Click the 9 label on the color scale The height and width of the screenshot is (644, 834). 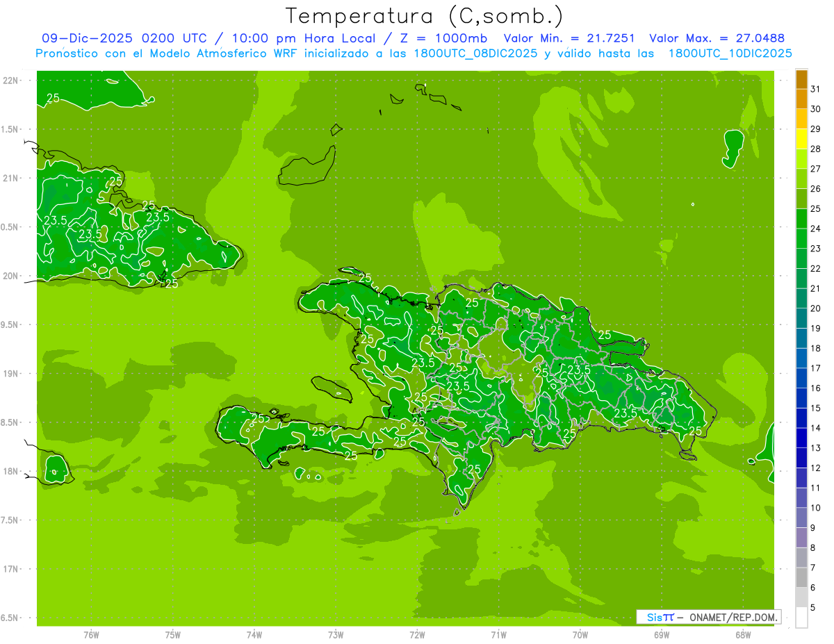(813, 528)
